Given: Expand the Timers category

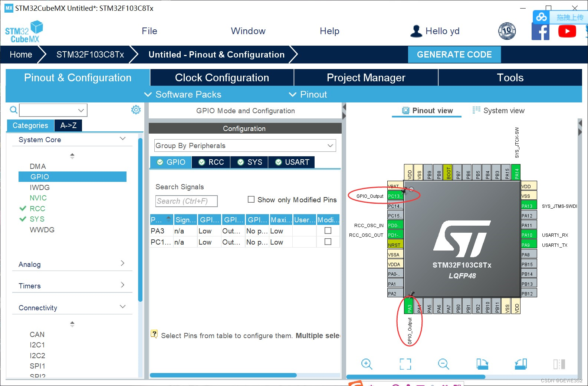Looking at the screenshot, I should click(x=123, y=285).
